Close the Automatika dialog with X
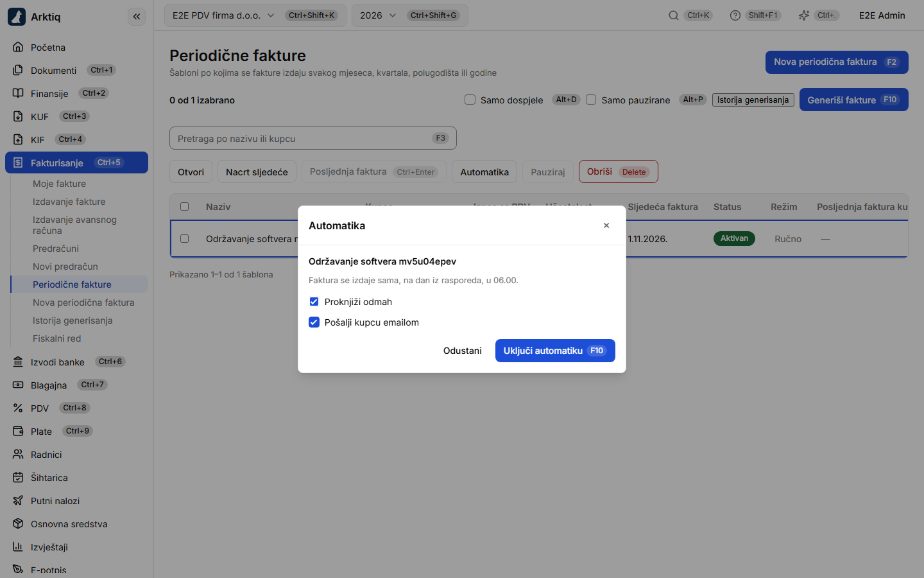Image resolution: width=924 pixels, height=578 pixels. [606, 225]
